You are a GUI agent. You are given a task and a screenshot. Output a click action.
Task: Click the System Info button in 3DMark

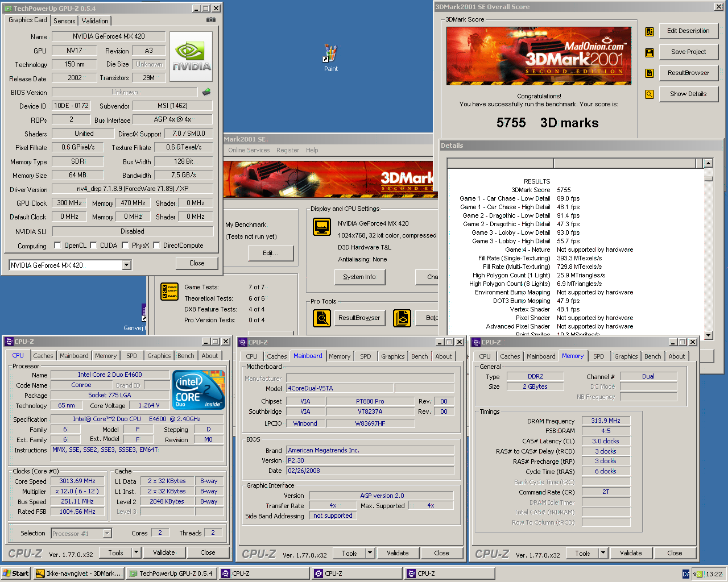[x=359, y=277]
